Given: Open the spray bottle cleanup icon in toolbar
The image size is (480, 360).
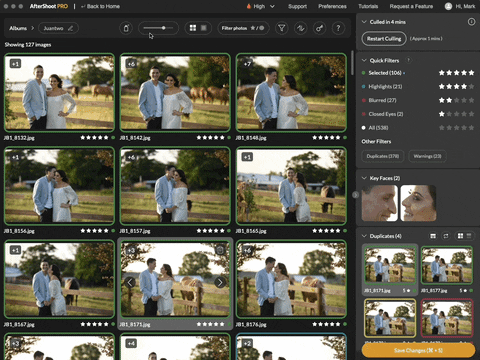Looking at the screenshot, I should pyautogui.click(x=126, y=28).
